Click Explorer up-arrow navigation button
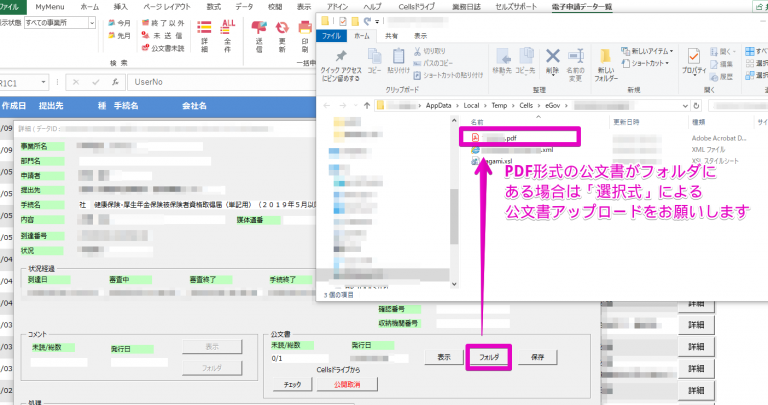The image size is (768, 405). (x=367, y=106)
